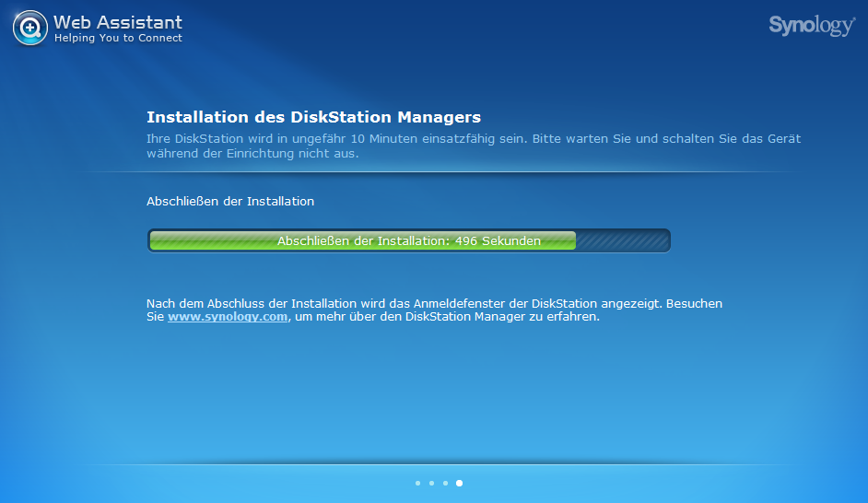Select the third page indicator dot
This screenshot has width=868, height=503.
coord(446,483)
